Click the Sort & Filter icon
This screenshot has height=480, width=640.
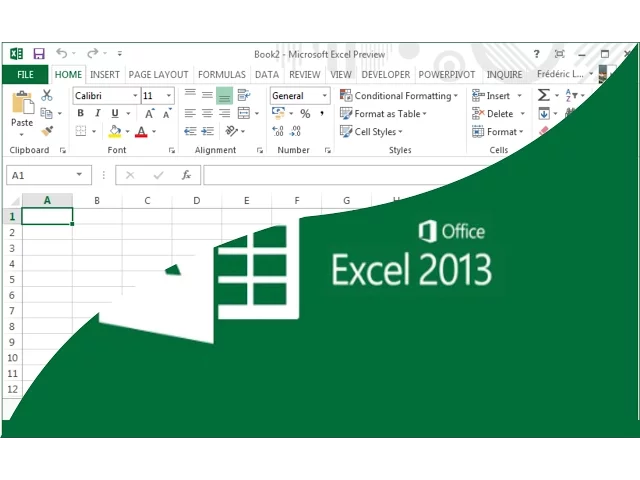pos(571,96)
